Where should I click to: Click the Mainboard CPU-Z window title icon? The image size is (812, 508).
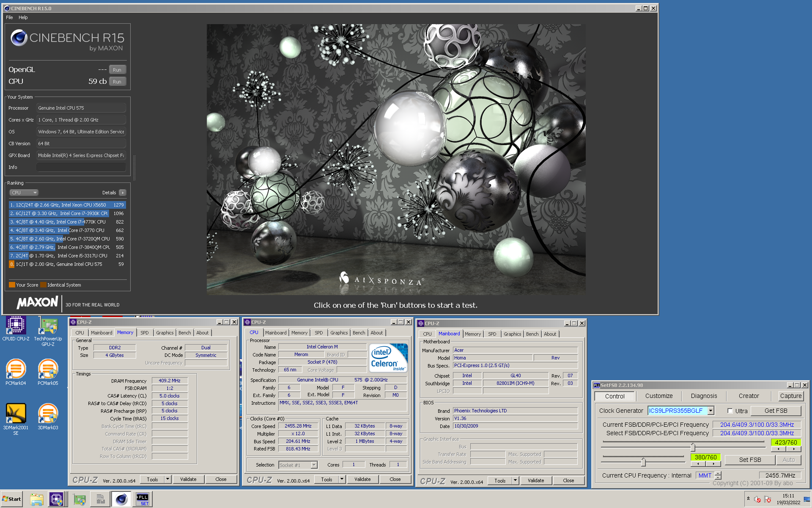coord(421,323)
